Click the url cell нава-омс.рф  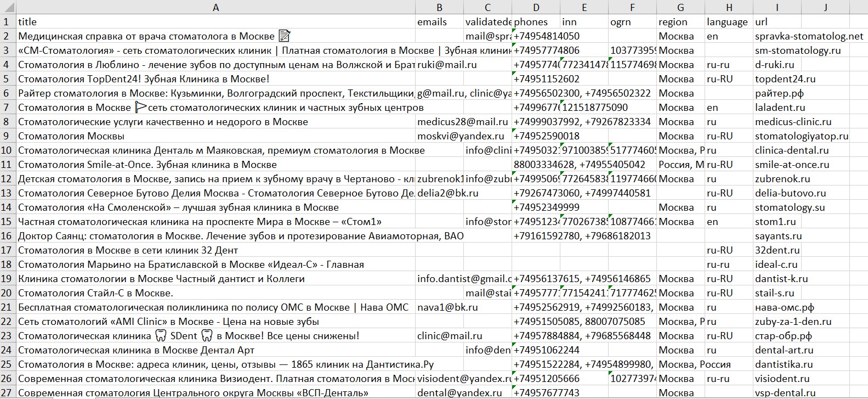(785, 307)
